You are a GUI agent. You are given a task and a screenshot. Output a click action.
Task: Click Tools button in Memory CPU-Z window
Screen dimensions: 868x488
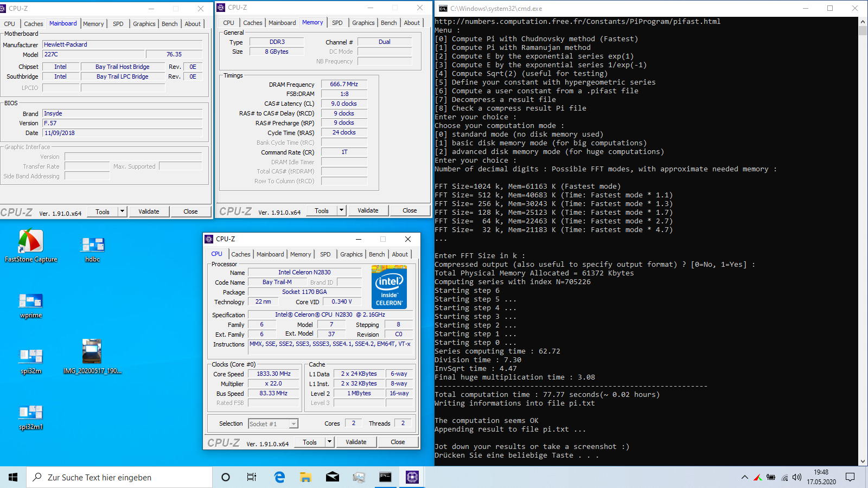(x=322, y=210)
